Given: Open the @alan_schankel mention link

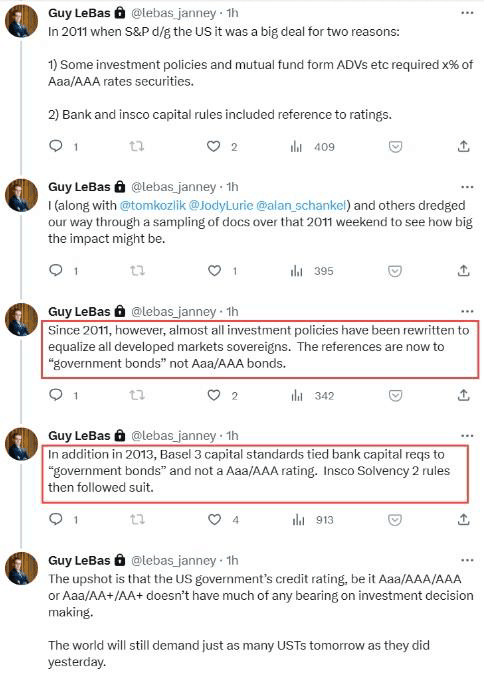Looking at the screenshot, I should point(301,205).
